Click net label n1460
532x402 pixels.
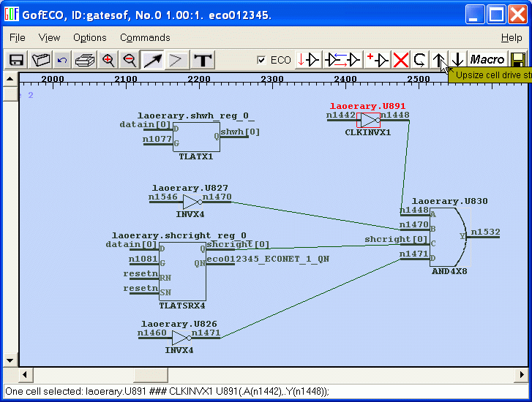(x=152, y=333)
